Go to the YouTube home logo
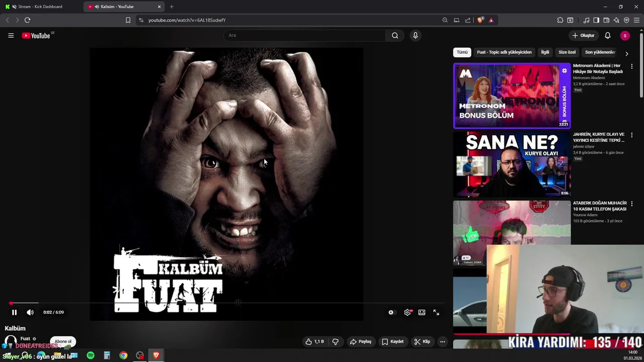This screenshot has height=362, width=644. point(36,36)
